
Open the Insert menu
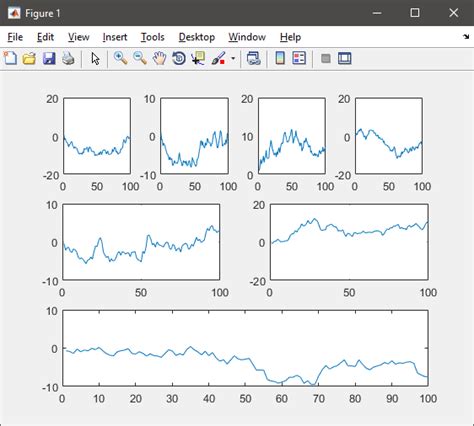[x=115, y=37]
